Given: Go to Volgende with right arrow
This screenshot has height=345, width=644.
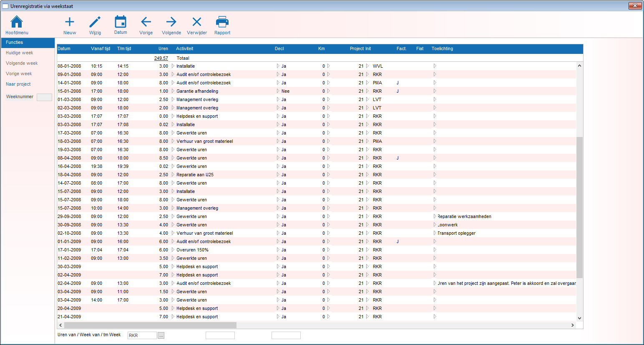Looking at the screenshot, I should (x=171, y=22).
